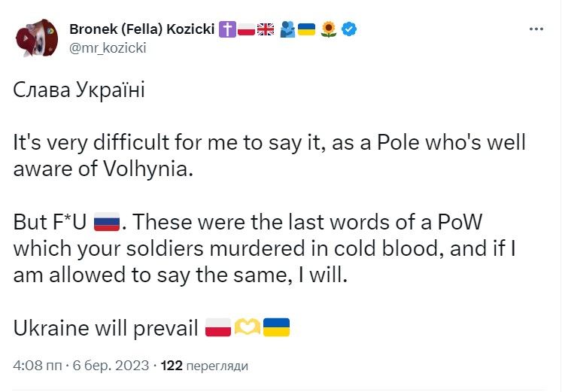Click the cross emoji beside the name

[226, 29]
